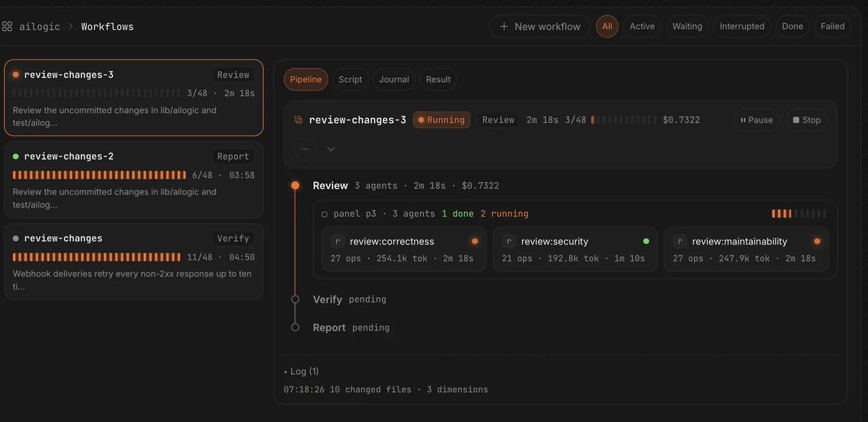
Task: Pause the running workflow
Action: pyautogui.click(x=757, y=120)
